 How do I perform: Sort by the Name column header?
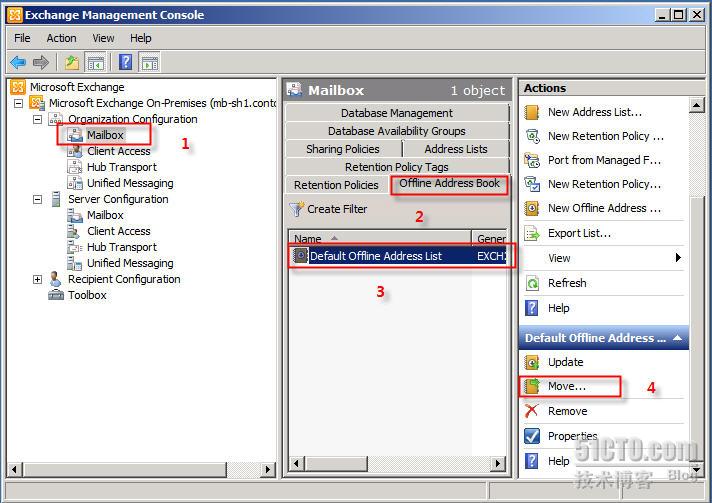click(x=380, y=238)
